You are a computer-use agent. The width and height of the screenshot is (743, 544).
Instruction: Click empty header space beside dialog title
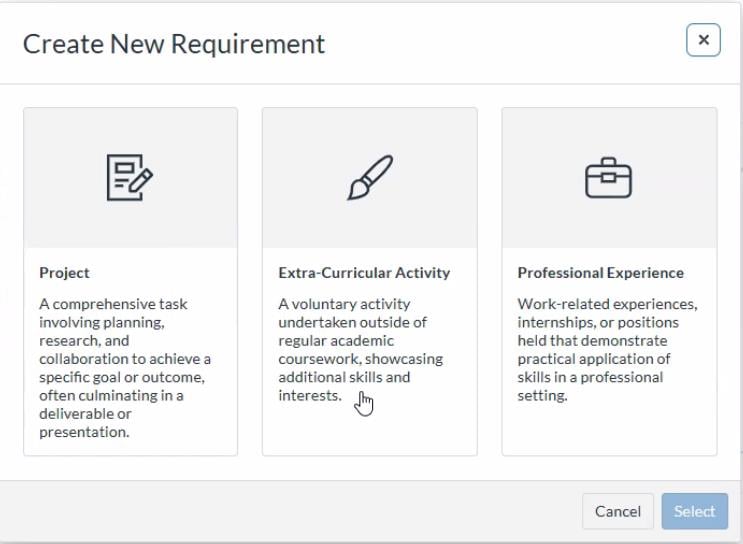coord(500,44)
